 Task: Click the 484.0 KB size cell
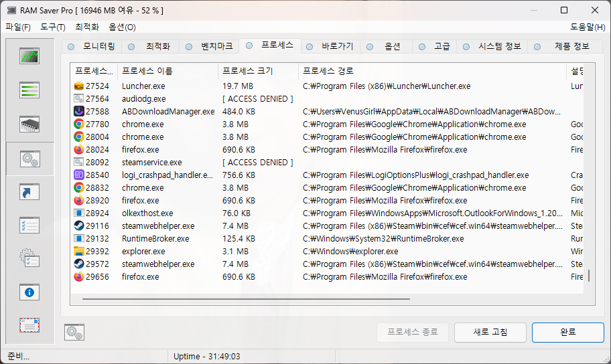pos(239,111)
